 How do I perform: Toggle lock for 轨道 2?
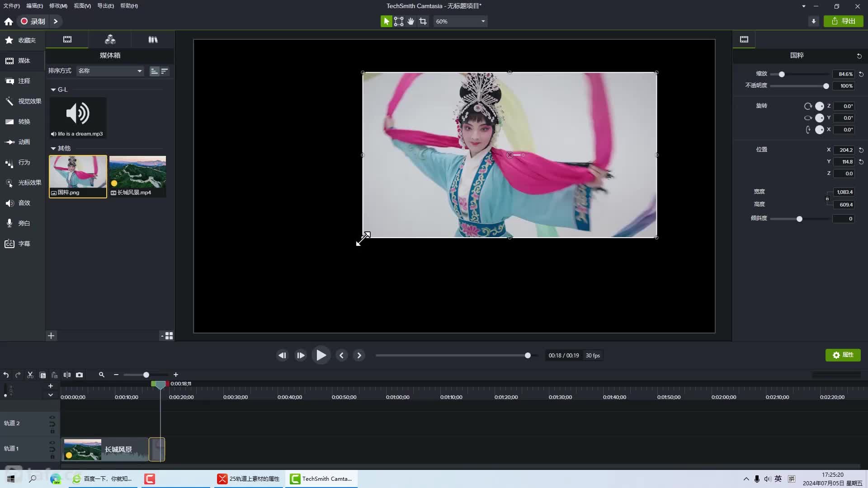(x=52, y=432)
